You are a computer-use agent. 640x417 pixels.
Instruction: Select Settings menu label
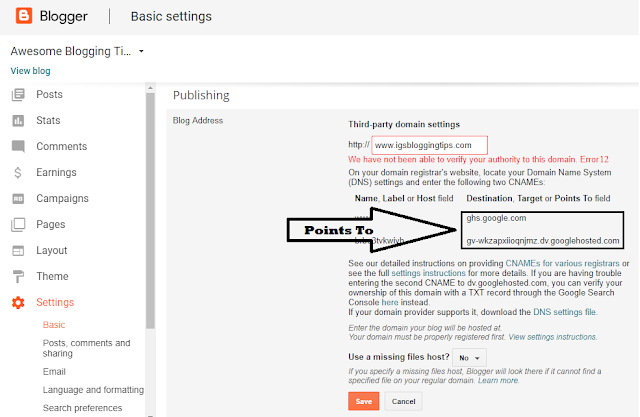click(55, 302)
